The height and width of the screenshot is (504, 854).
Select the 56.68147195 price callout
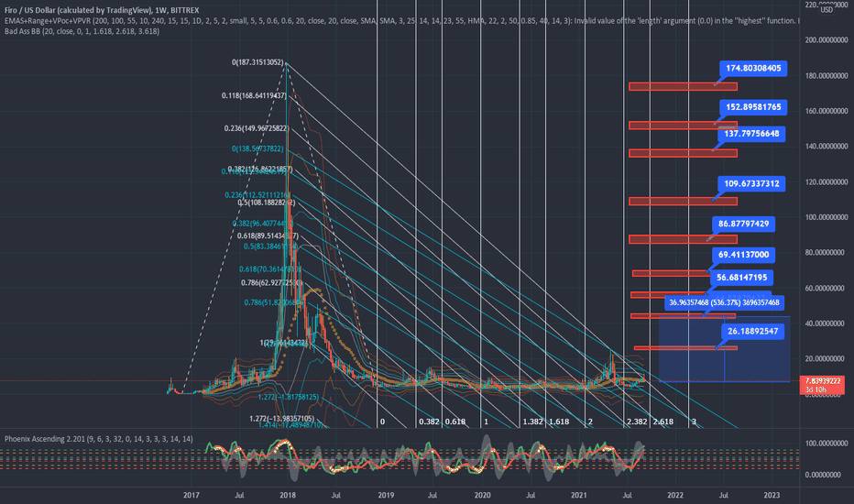point(742,278)
